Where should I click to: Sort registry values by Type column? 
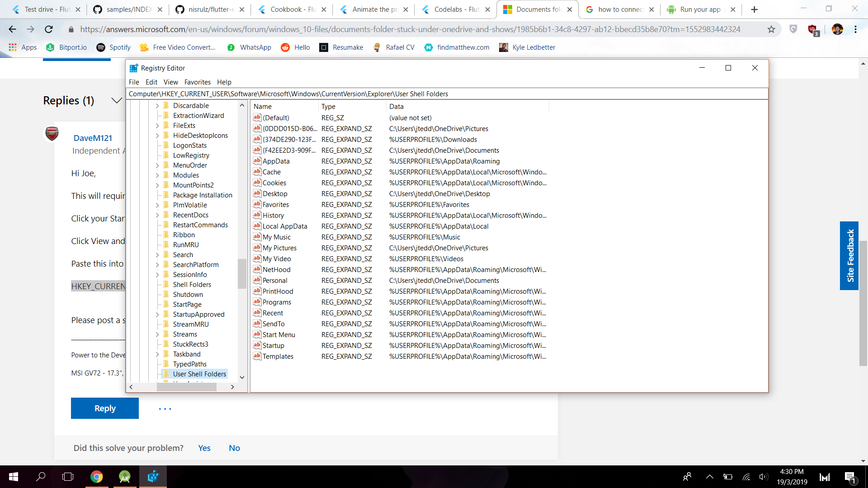coord(352,107)
